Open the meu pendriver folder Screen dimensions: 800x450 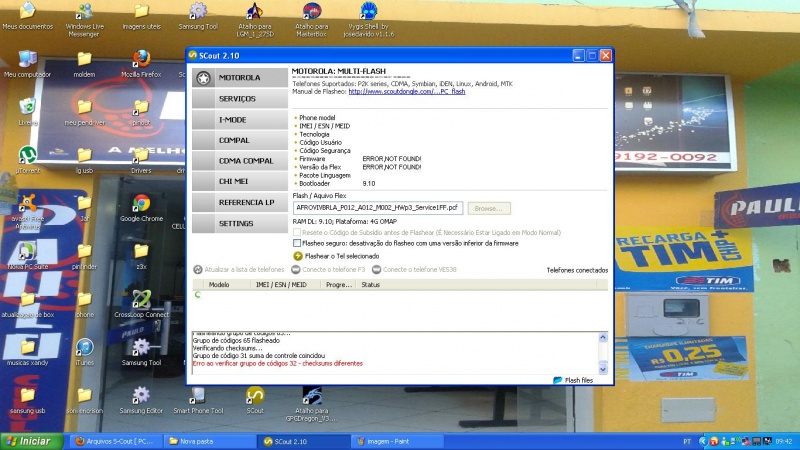[x=84, y=112]
